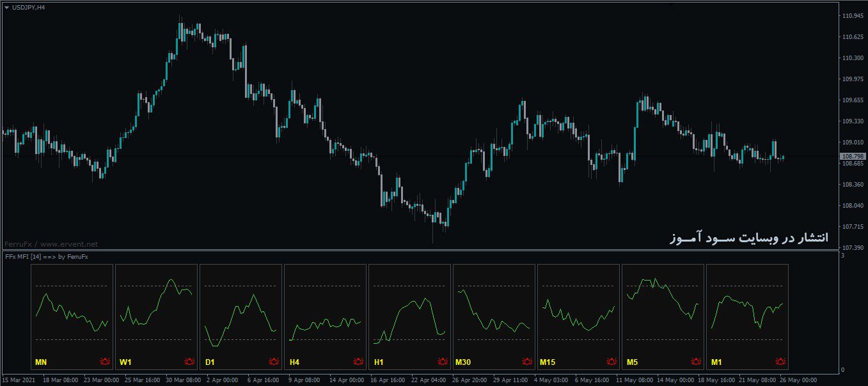
Task: Click the M1 panel red alert icon
Action: click(780, 362)
